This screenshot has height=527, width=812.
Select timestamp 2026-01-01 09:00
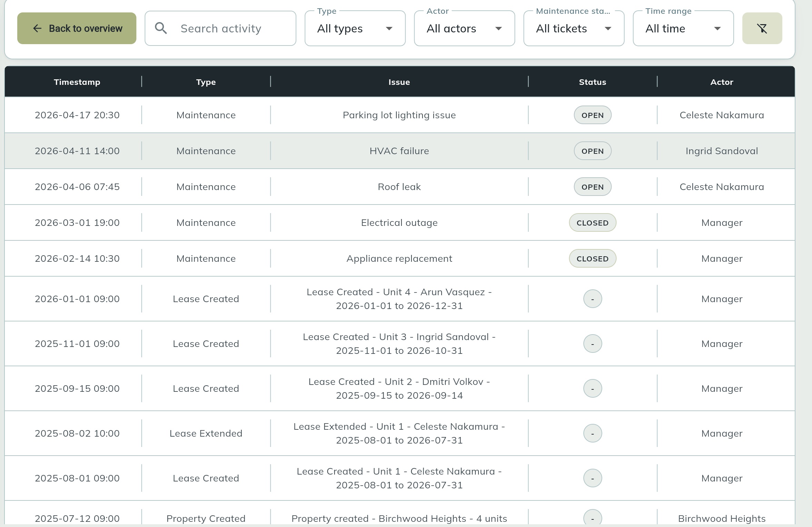[x=77, y=299]
